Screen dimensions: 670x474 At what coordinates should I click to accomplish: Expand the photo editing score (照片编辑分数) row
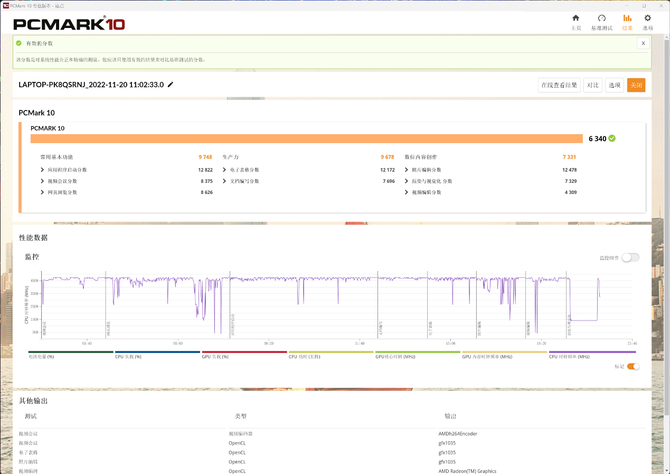[407, 170]
